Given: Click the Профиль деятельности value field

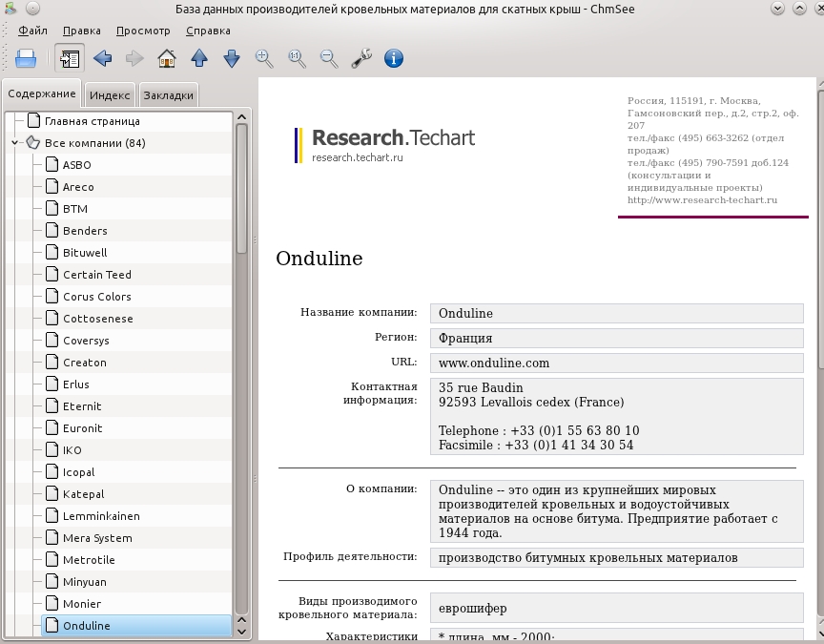Looking at the screenshot, I should (x=616, y=558).
